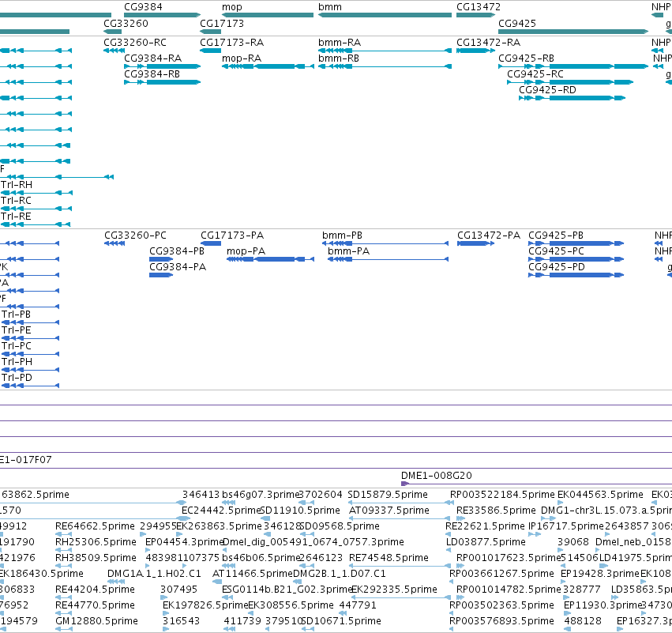This screenshot has width=672, height=633.
Task: Select EST RH38509.5prime
Action: [96, 558]
